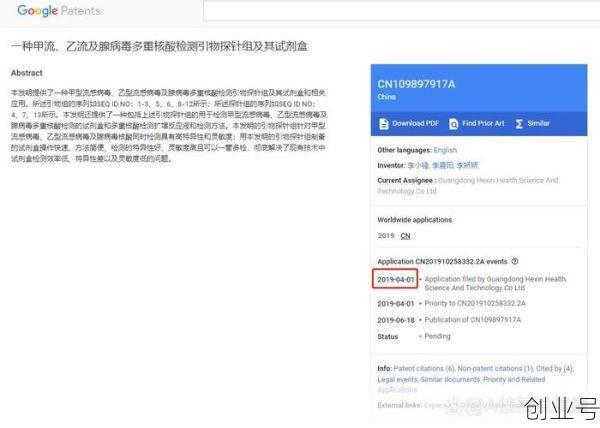Click the inventor names link

(x=442, y=165)
